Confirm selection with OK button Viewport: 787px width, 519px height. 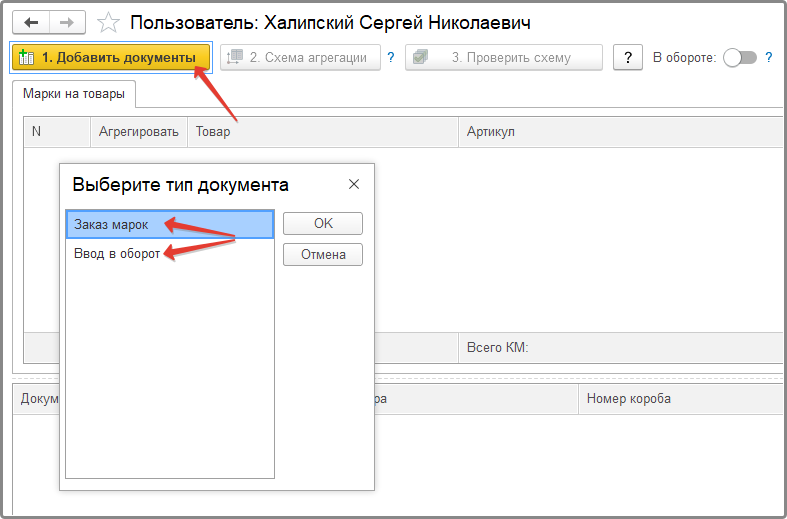(323, 223)
